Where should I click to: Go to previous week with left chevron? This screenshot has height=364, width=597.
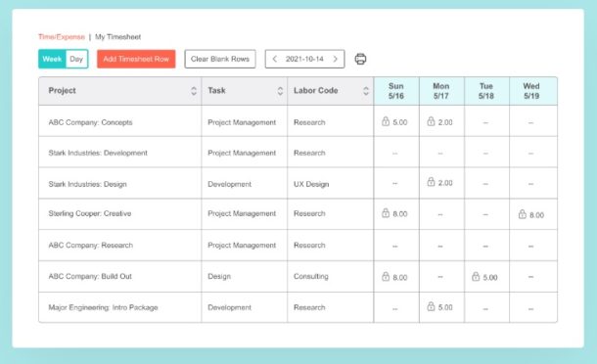tap(274, 59)
